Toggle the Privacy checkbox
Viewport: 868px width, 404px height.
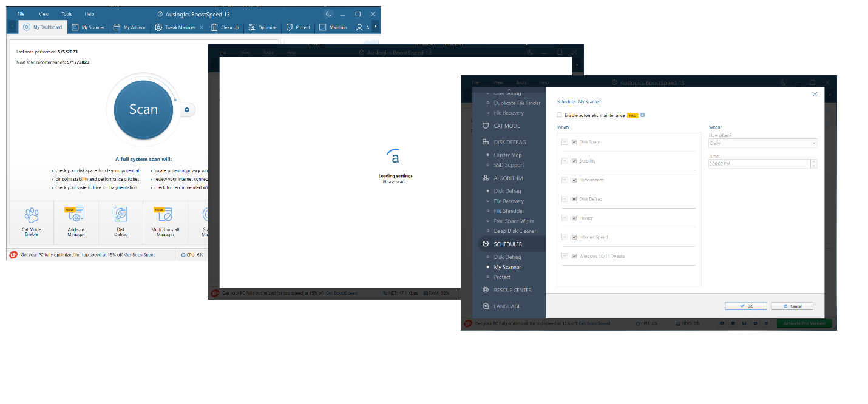[574, 218]
